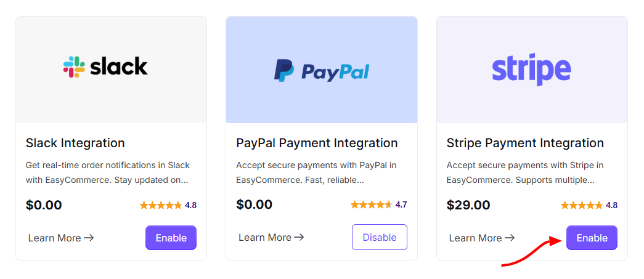Open Learn More for Stripe integration
This screenshot has height=279, width=644.
[482, 238]
